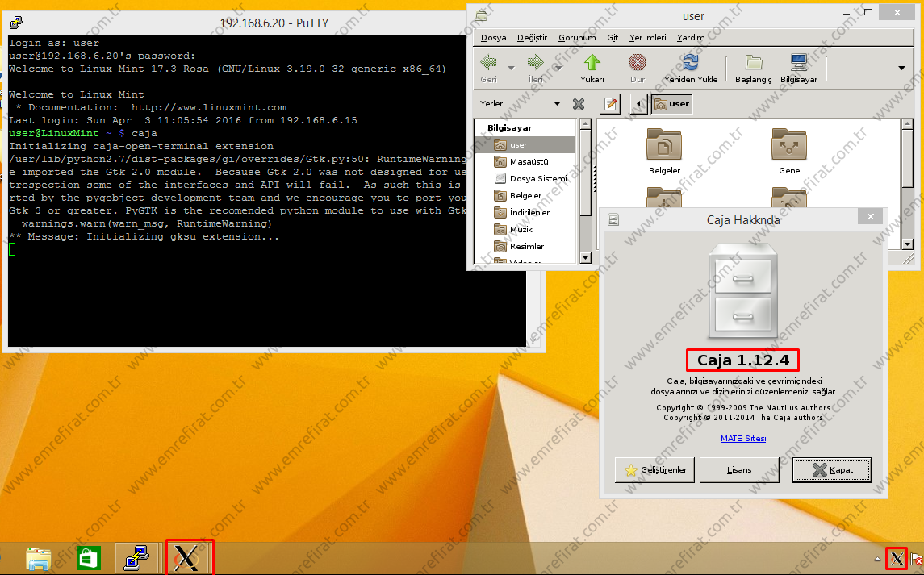Screen dimensions: 924x575
Task: Click the PuTTY icon on the taskbar
Action: (137, 557)
